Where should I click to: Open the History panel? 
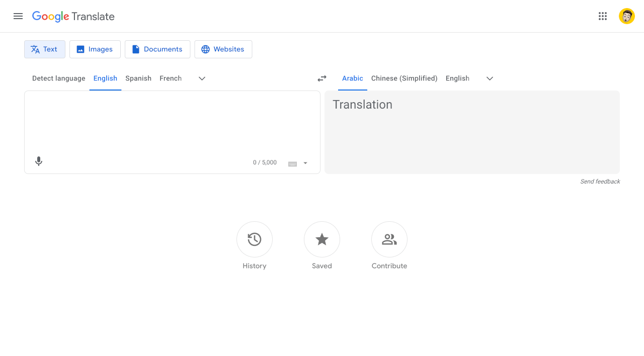254,239
